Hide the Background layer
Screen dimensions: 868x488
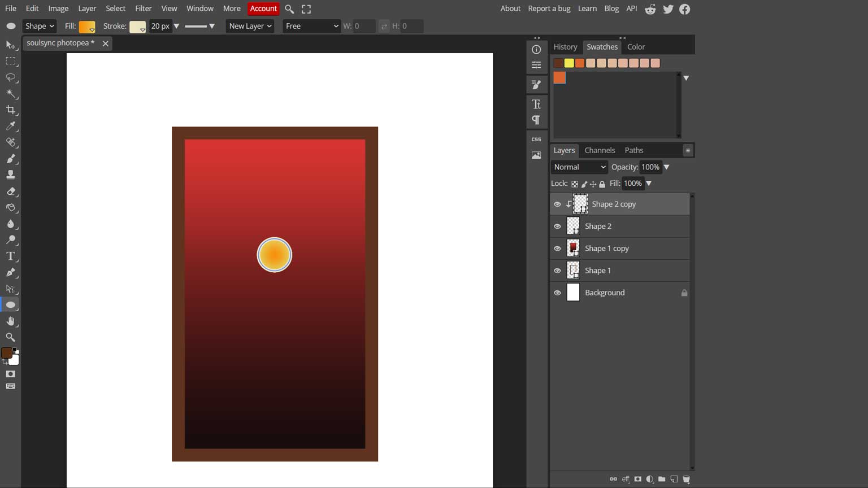(x=557, y=293)
